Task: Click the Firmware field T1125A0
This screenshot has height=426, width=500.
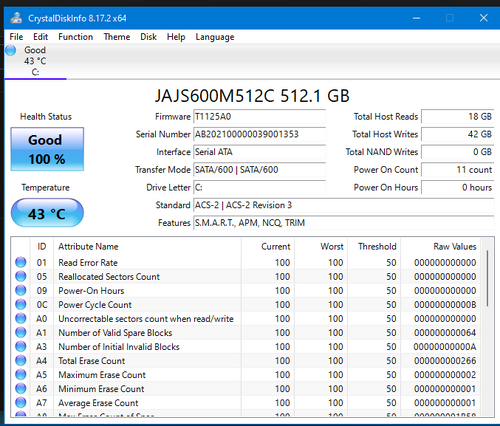Action: point(259,117)
